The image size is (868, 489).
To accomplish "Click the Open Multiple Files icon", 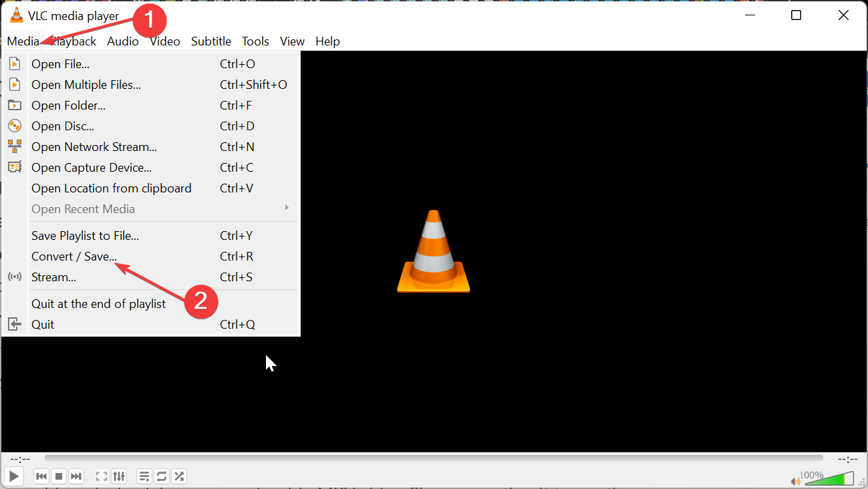I will (x=15, y=85).
